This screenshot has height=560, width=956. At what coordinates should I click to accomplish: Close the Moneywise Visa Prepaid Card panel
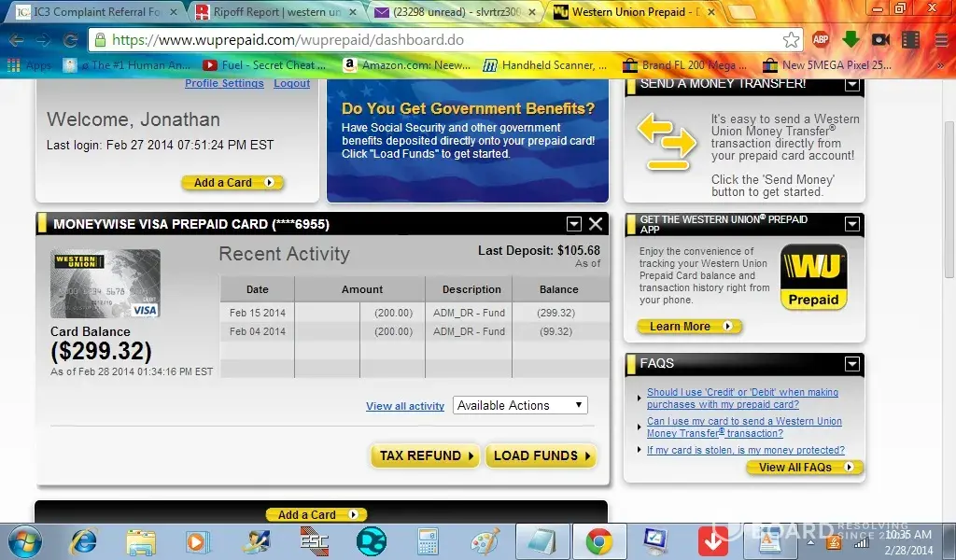[596, 224]
